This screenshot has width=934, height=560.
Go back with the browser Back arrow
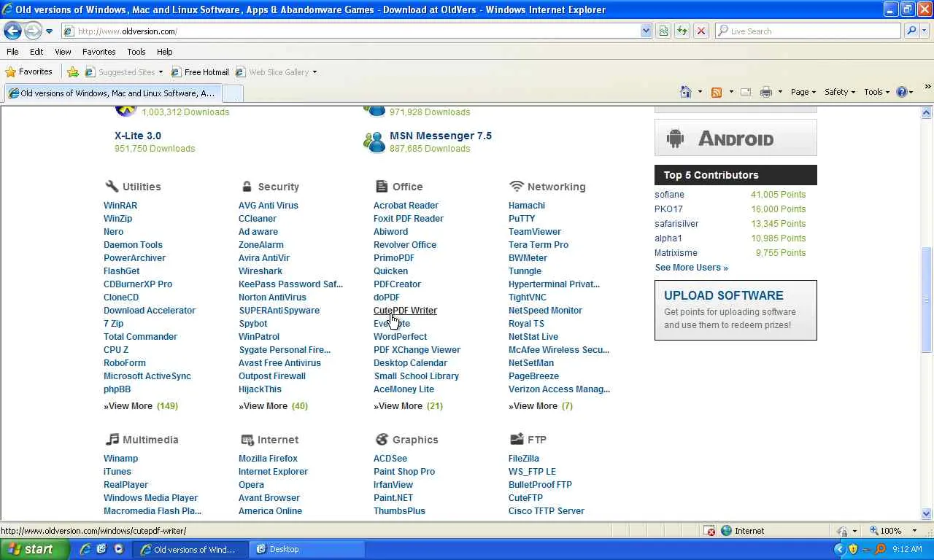tap(12, 31)
